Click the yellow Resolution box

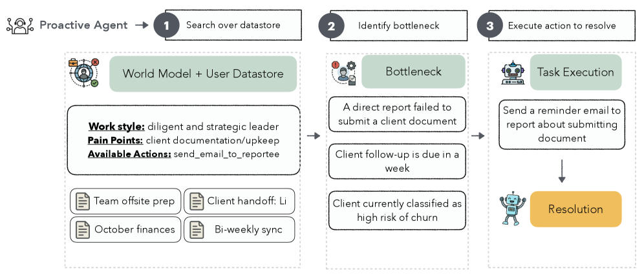click(575, 209)
